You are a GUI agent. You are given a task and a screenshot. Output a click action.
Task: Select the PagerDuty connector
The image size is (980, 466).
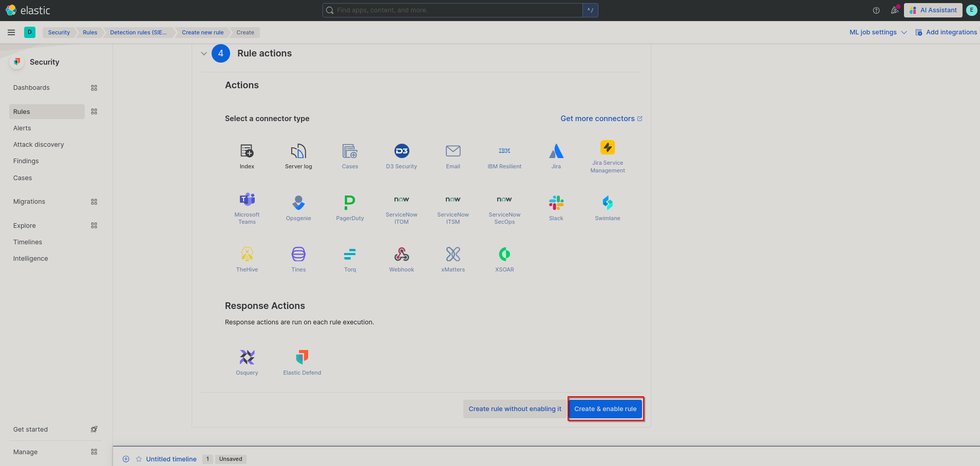click(350, 208)
